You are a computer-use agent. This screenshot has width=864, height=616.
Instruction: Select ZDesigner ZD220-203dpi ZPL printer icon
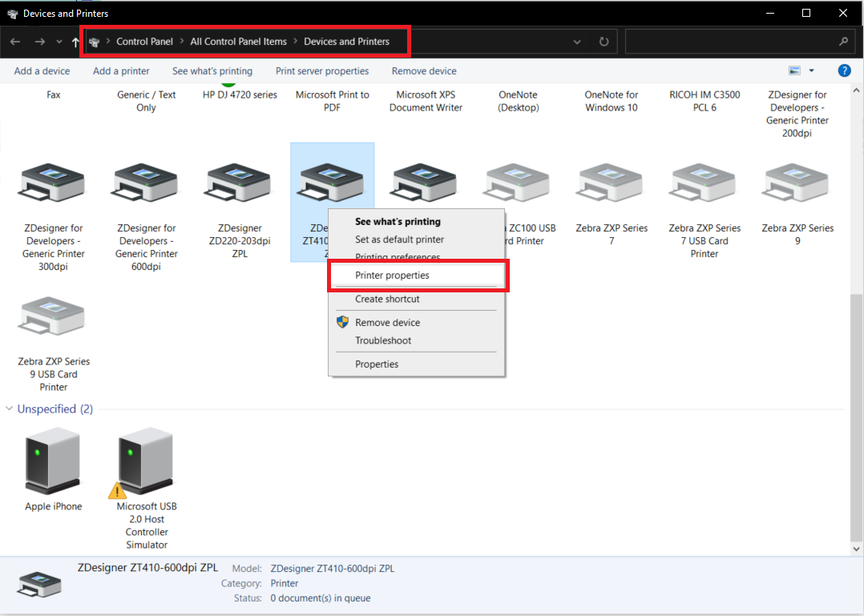click(239, 184)
